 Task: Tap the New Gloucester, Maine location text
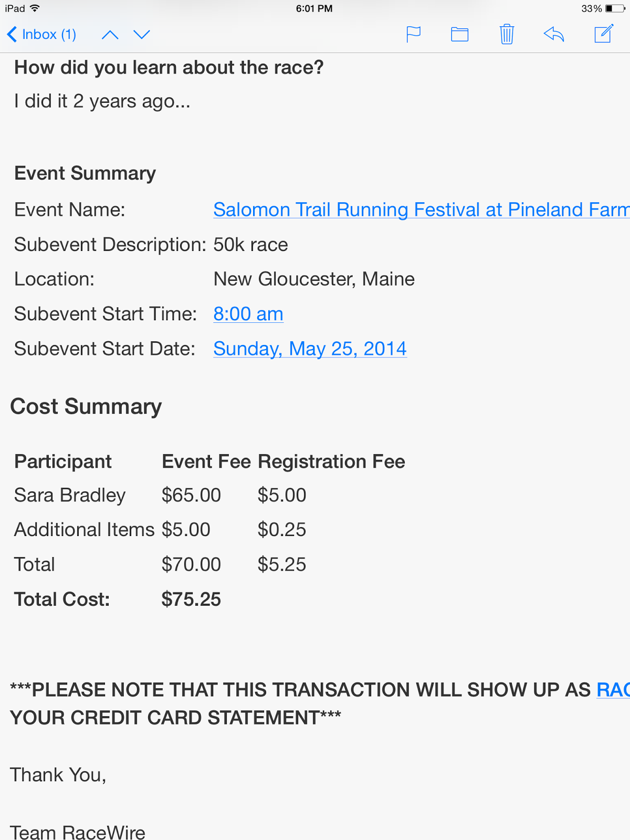coord(314,279)
